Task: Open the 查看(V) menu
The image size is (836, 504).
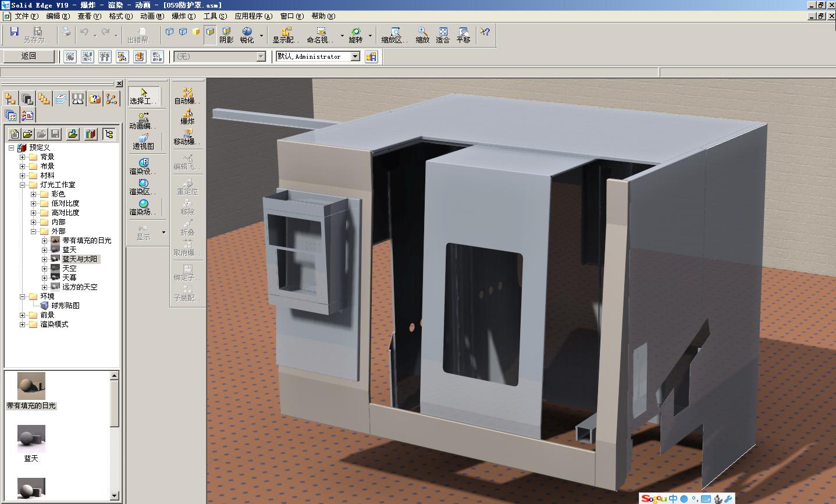Action: [x=89, y=16]
